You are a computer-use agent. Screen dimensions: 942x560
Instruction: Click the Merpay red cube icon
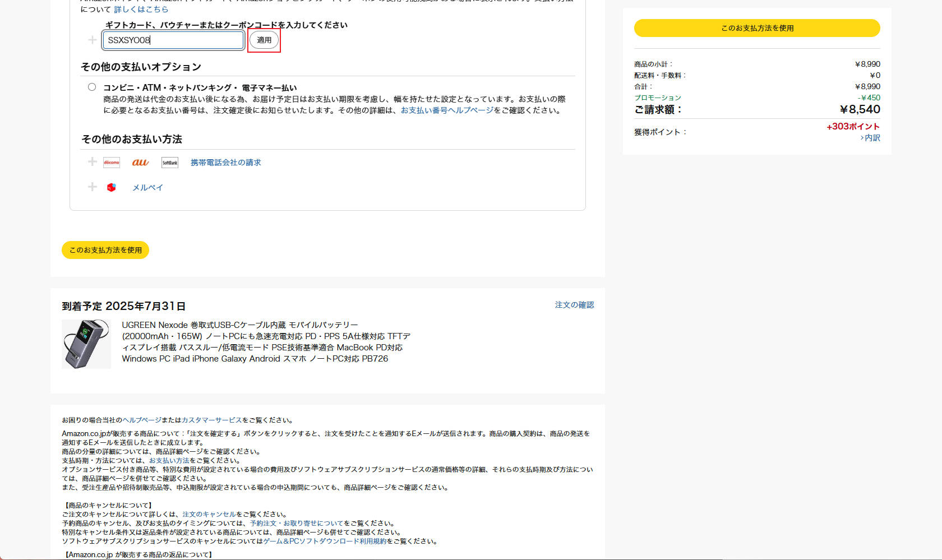click(x=112, y=187)
